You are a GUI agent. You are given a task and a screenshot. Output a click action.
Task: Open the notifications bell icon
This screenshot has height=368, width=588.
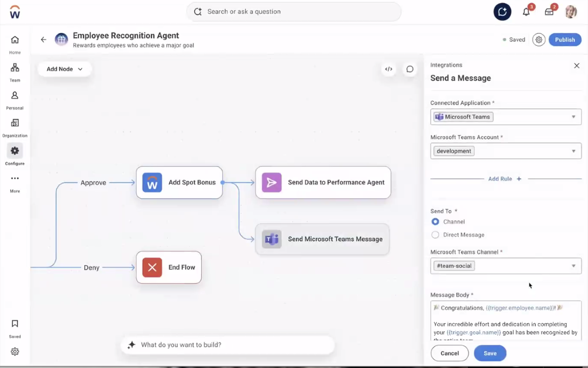[x=526, y=12]
